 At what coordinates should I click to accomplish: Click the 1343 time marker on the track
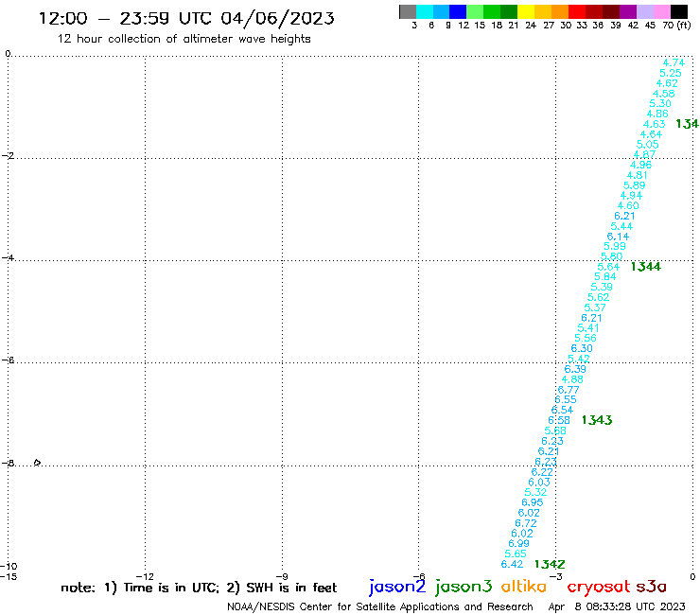tap(597, 420)
